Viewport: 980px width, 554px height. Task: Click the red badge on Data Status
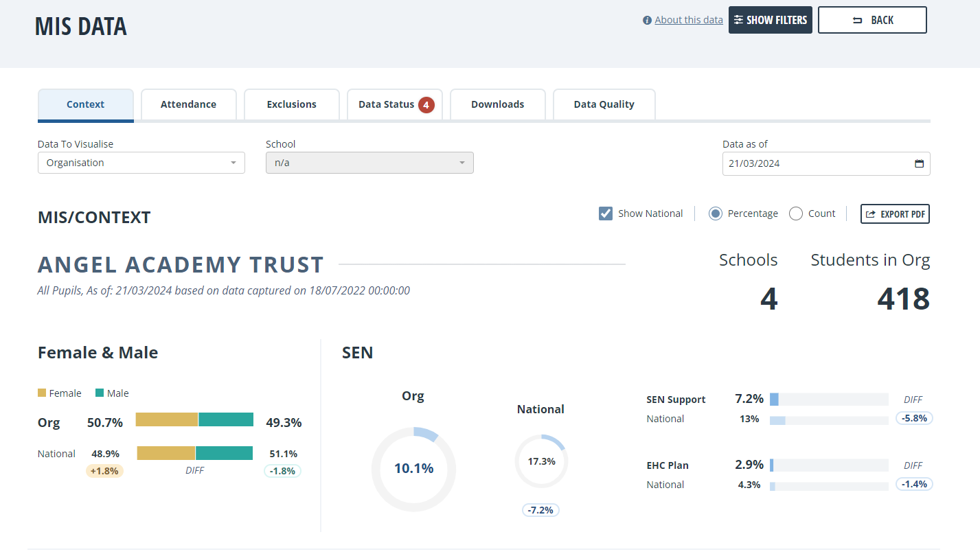[x=426, y=105]
